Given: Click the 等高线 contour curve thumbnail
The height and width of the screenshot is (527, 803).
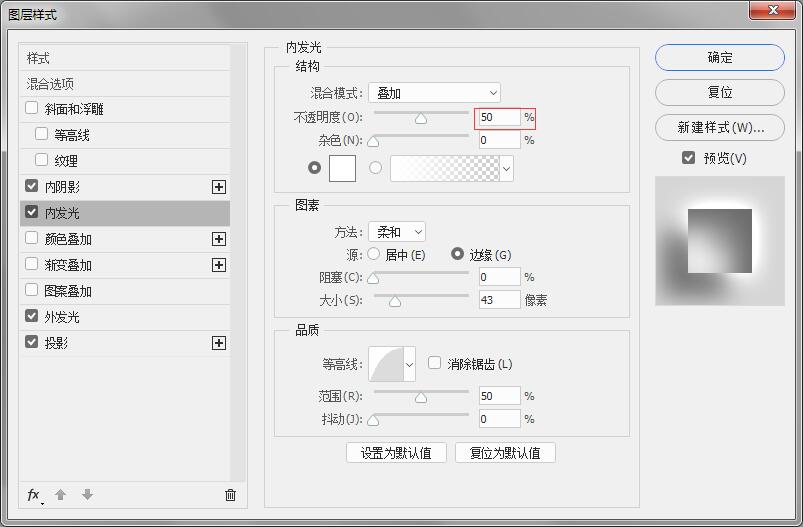Looking at the screenshot, I should click(386, 365).
